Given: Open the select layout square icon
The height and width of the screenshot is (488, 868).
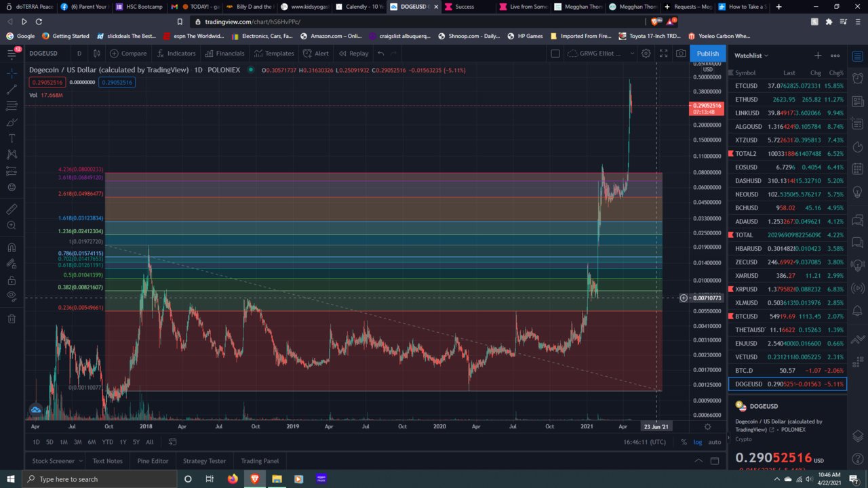Looking at the screenshot, I should [x=555, y=54].
